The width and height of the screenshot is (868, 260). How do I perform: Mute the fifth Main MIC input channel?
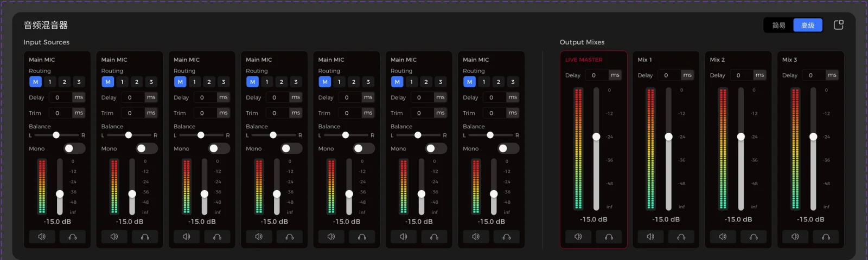[x=331, y=237]
